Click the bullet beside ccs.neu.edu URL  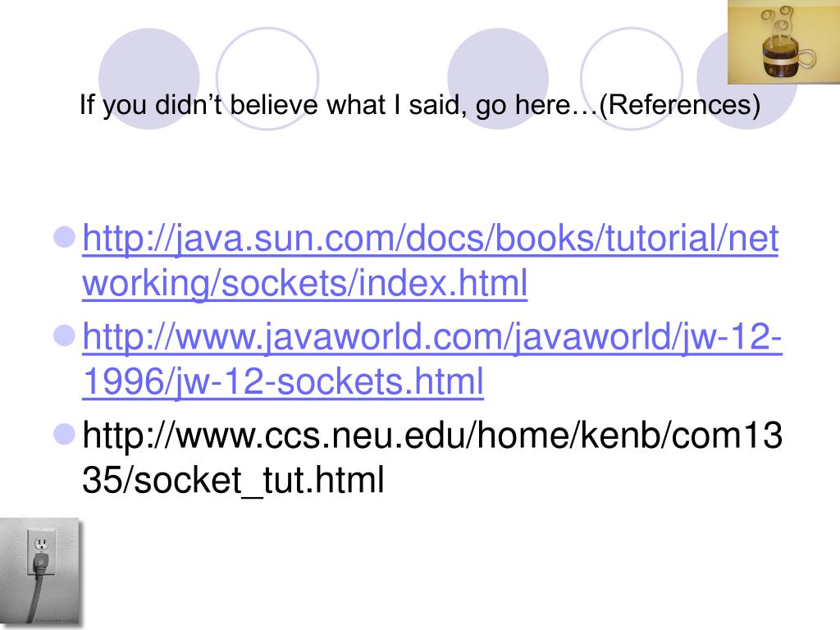(x=65, y=434)
